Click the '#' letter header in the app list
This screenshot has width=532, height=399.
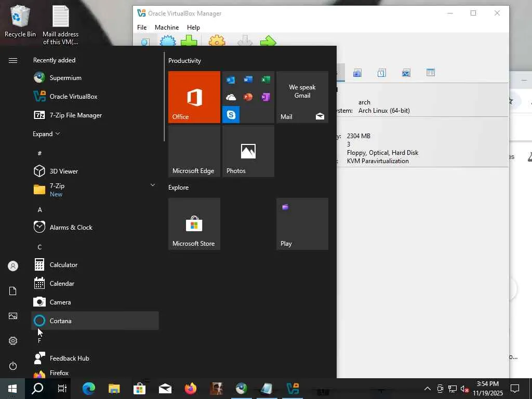coord(39,153)
